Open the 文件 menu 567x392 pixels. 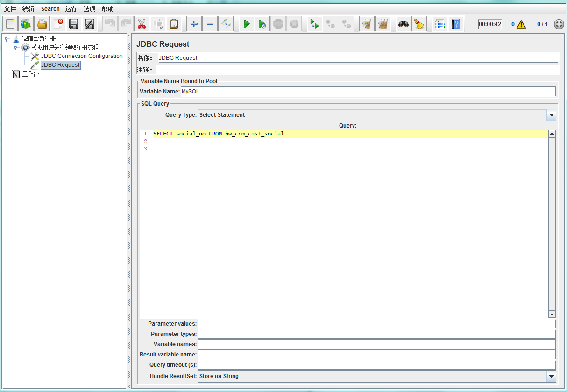tap(10, 9)
